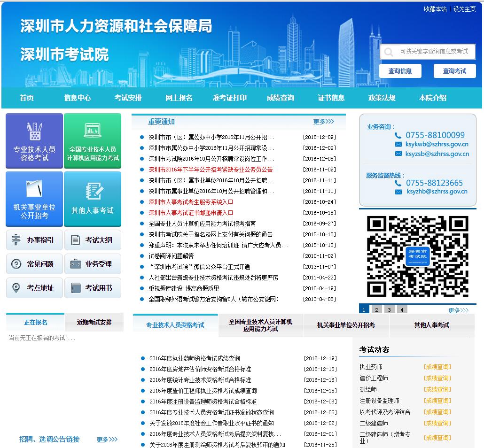Click the keyword search input field
The image size is (484, 448).
428,52
